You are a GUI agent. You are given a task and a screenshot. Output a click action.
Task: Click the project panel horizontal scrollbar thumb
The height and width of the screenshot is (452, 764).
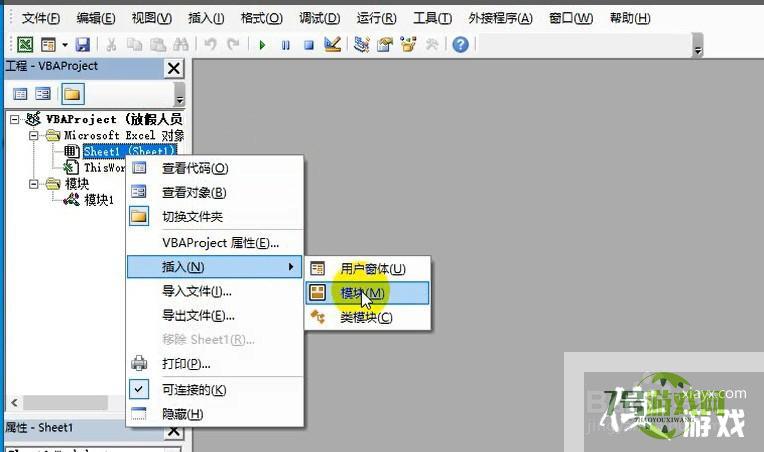point(65,403)
